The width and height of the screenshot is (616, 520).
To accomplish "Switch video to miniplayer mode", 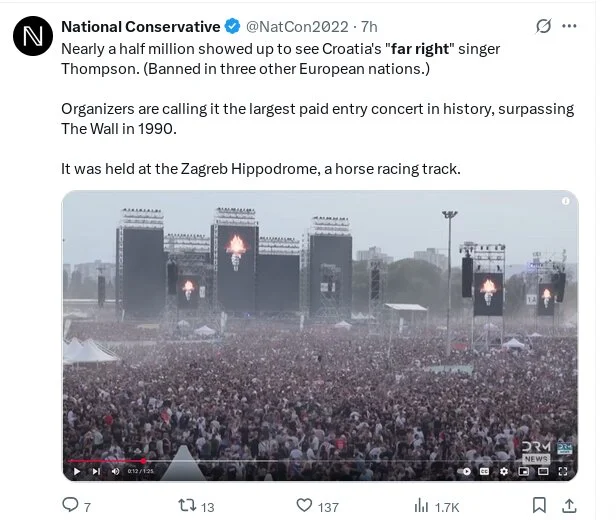I will (x=524, y=471).
